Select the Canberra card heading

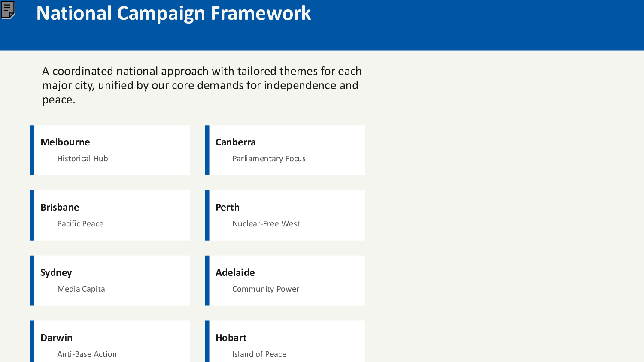[236, 142]
